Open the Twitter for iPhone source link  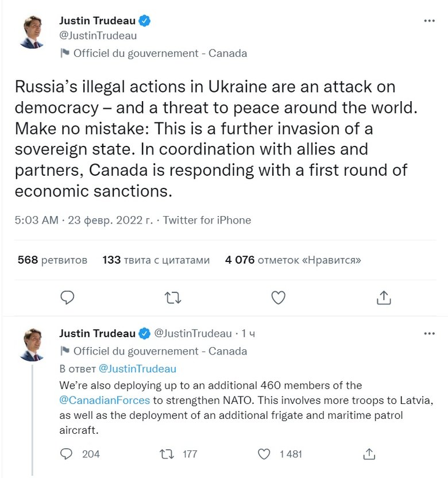[x=207, y=220]
